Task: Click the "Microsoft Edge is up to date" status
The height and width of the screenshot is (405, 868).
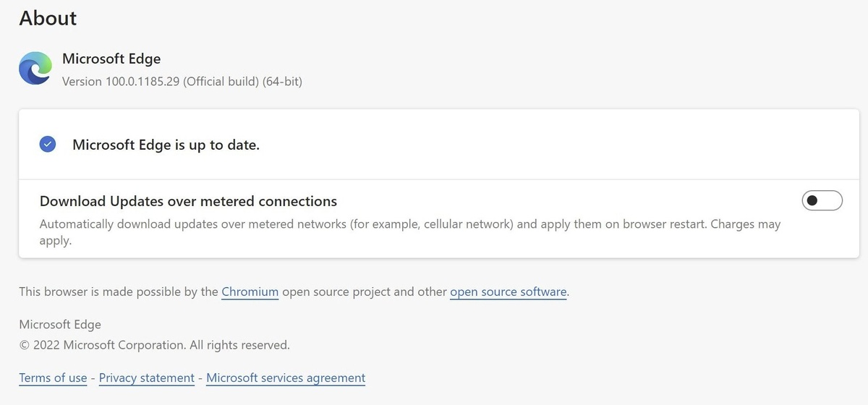Action: [166, 145]
